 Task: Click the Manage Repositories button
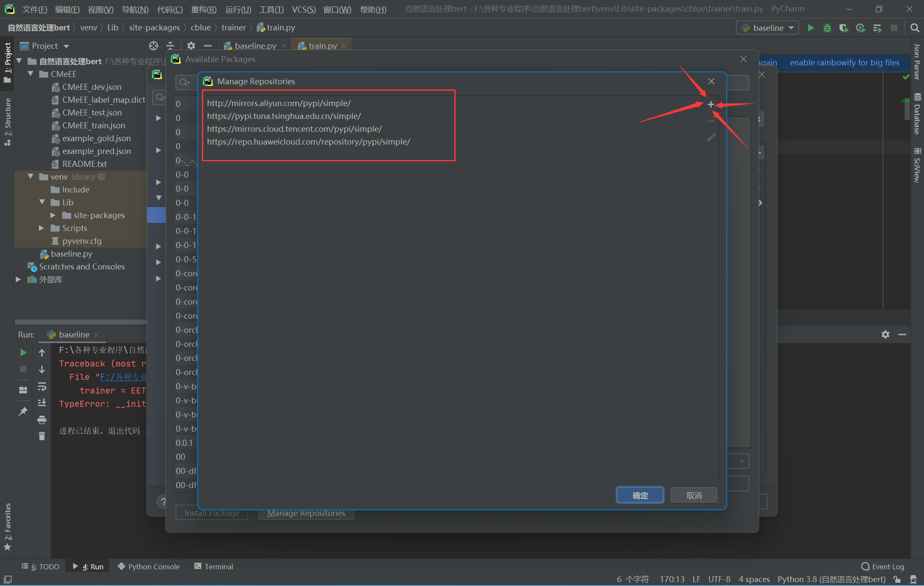click(x=306, y=513)
